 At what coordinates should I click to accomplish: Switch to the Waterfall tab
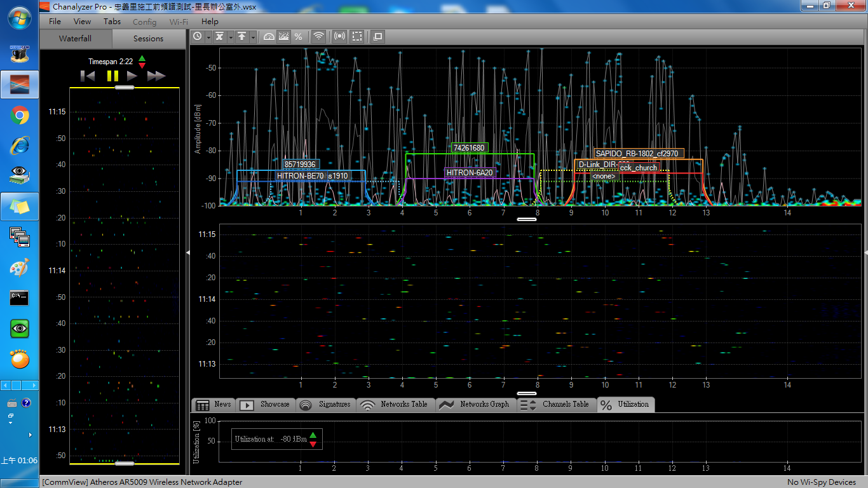(76, 39)
